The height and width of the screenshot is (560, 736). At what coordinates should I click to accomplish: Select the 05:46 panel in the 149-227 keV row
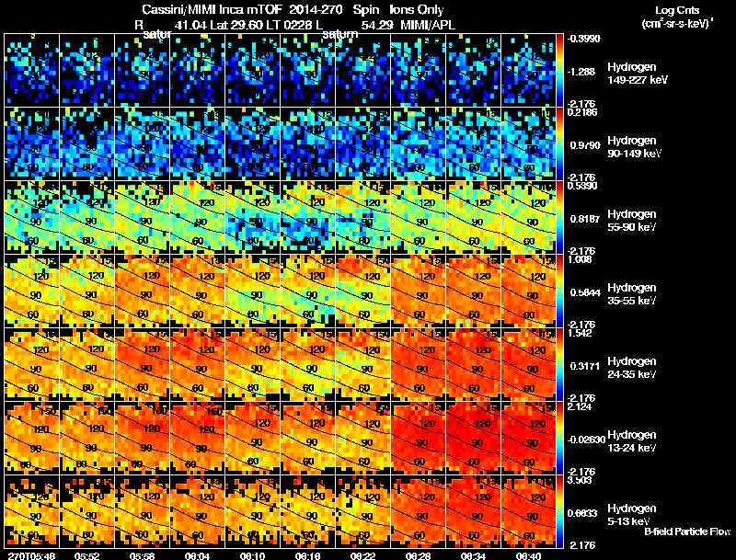click(31, 70)
